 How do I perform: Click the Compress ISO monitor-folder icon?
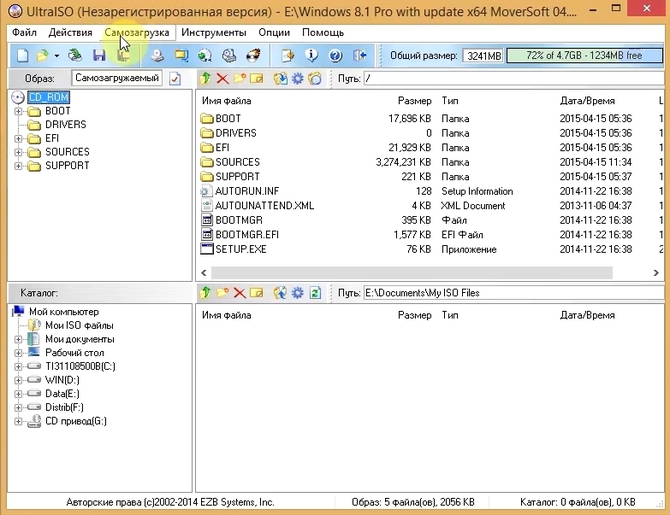(x=181, y=56)
